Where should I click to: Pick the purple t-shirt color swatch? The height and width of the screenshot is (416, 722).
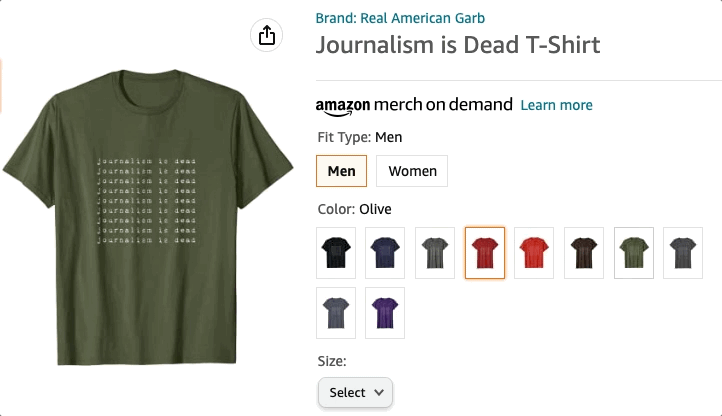coord(385,313)
